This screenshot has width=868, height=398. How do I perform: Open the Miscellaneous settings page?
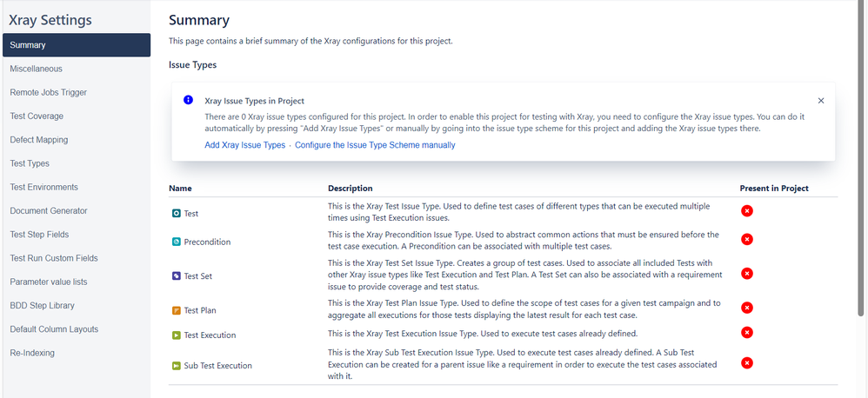pyautogui.click(x=77, y=69)
